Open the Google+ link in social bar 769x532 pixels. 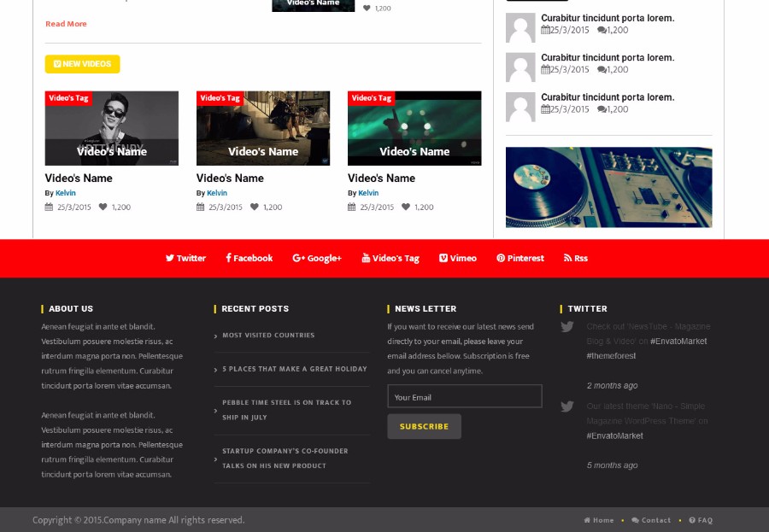click(317, 258)
